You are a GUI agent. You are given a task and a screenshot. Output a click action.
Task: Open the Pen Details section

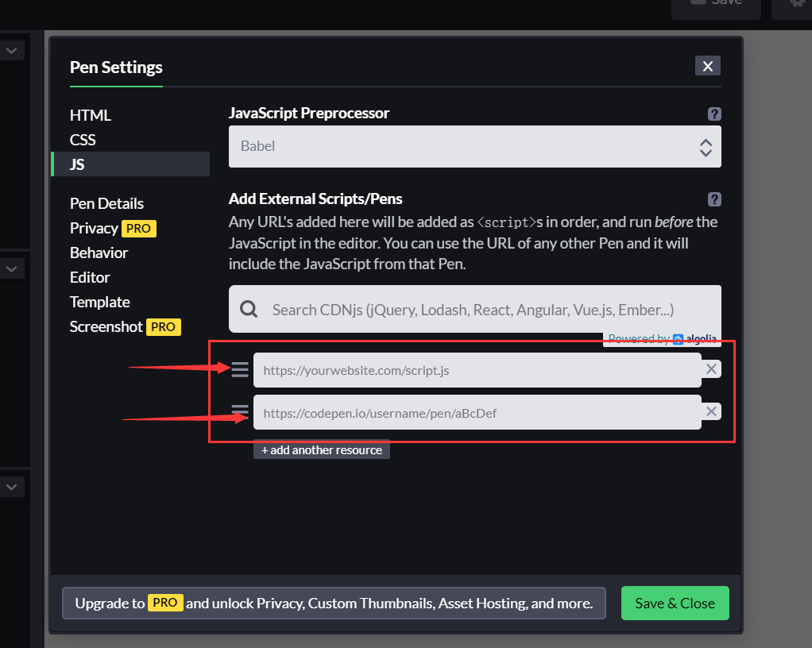click(x=106, y=203)
